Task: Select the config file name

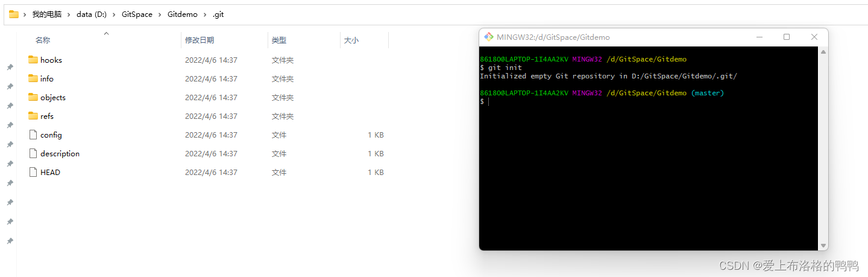Action: [51, 135]
